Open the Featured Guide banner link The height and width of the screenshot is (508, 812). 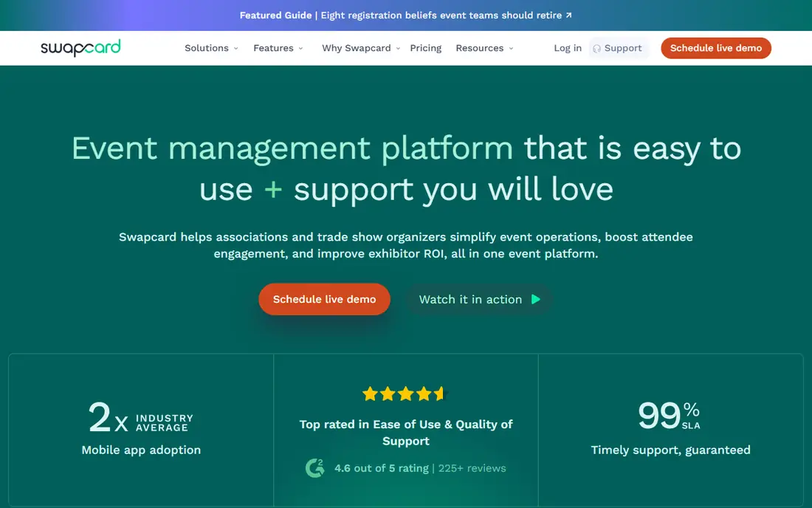(405, 16)
